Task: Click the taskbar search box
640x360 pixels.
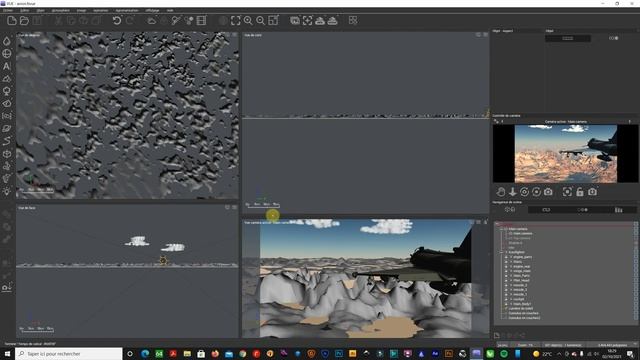Action: click(69, 353)
